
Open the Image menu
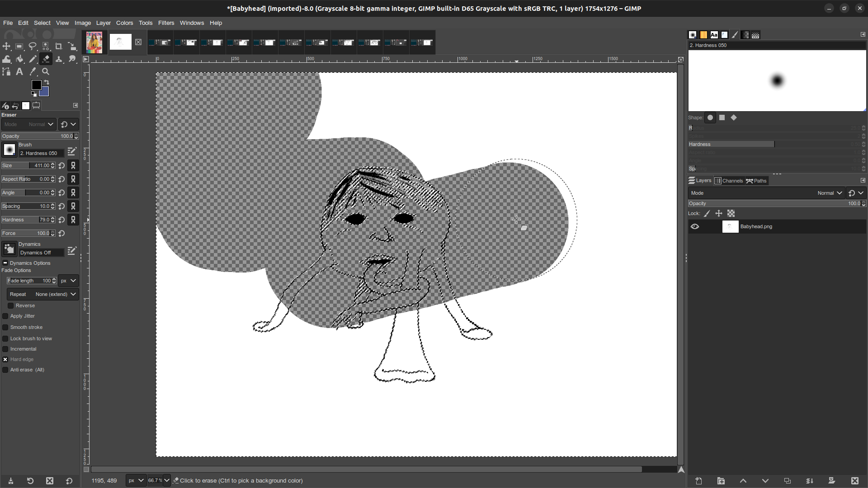pyautogui.click(x=82, y=23)
